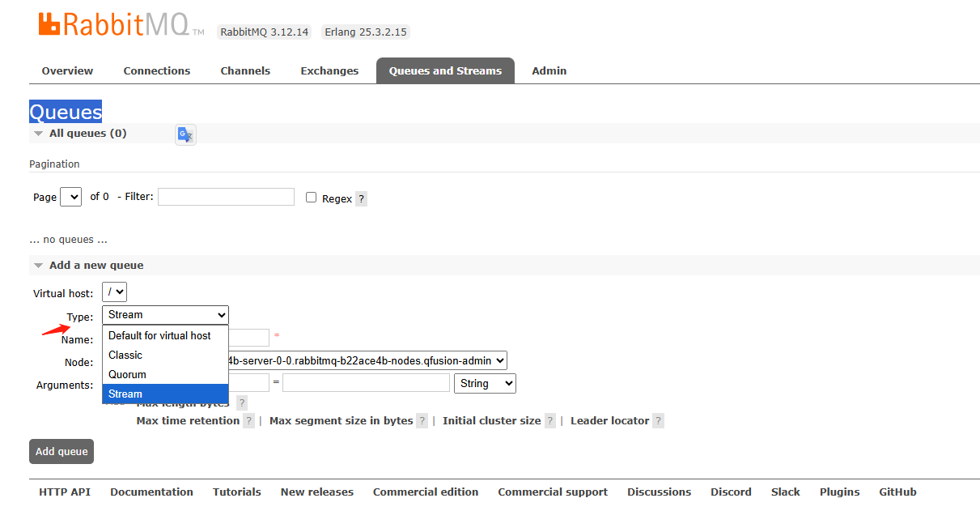This screenshot has height=528, width=980.
Task: Click the Pagination label
Action: 54,164
